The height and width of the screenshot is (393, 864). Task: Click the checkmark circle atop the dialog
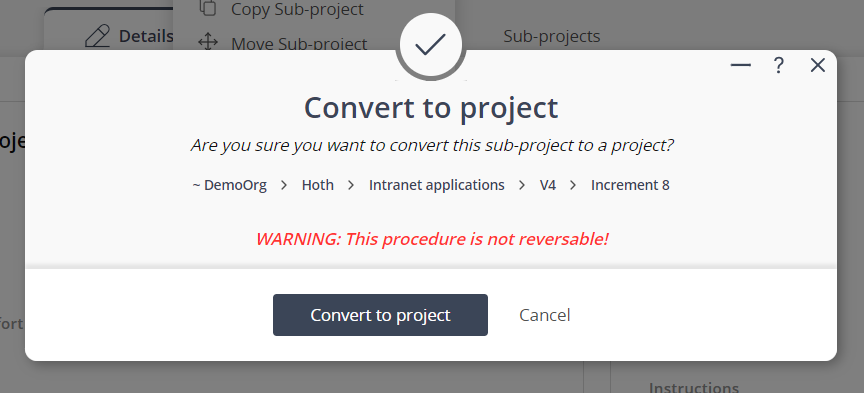pyautogui.click(x=431, y=46)
